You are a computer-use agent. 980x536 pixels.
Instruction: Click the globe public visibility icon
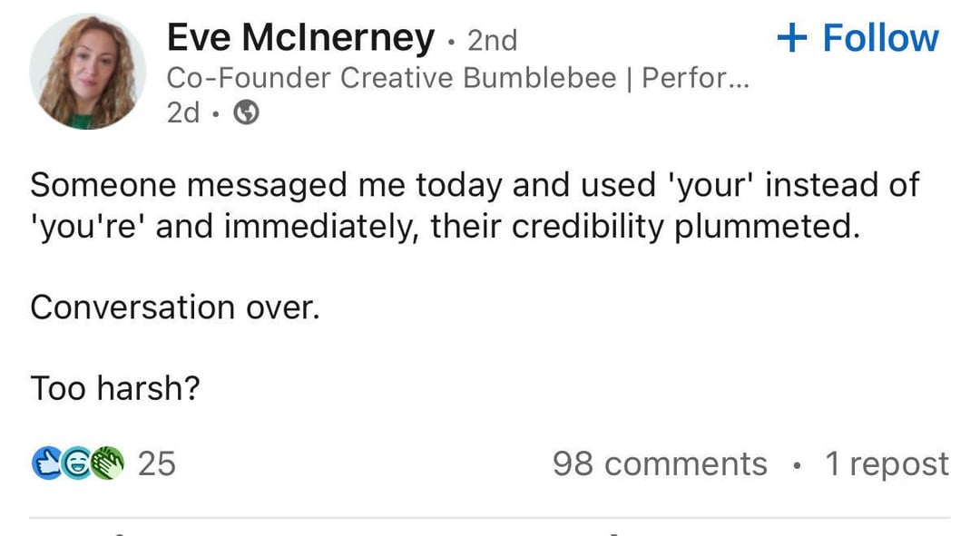tap(249, 112)
